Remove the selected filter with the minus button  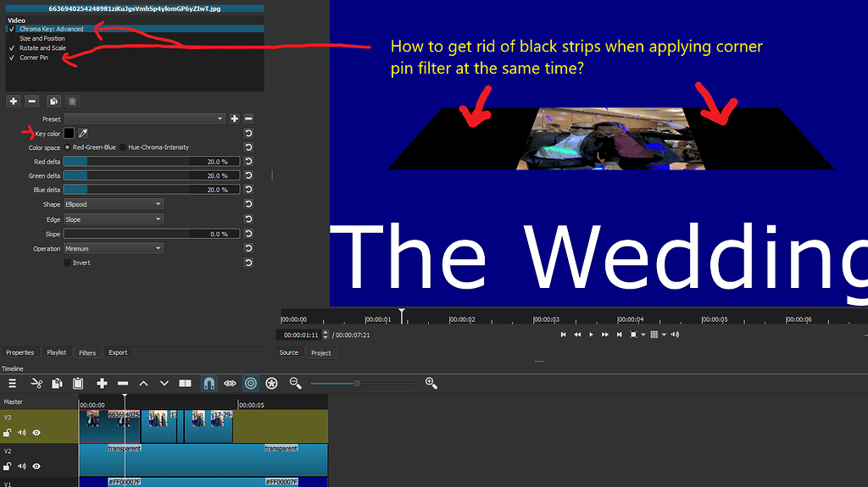[x=32, y=102]
